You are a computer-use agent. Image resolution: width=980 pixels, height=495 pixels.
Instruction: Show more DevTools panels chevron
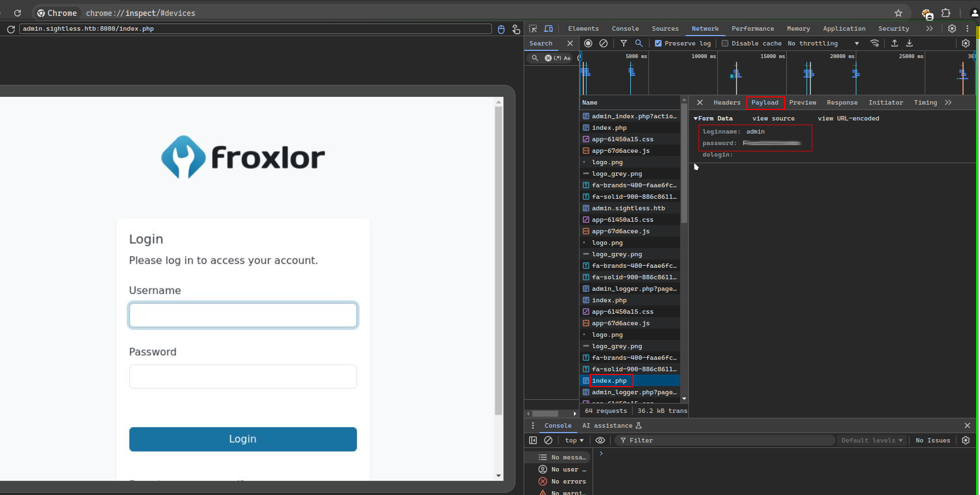929,28
